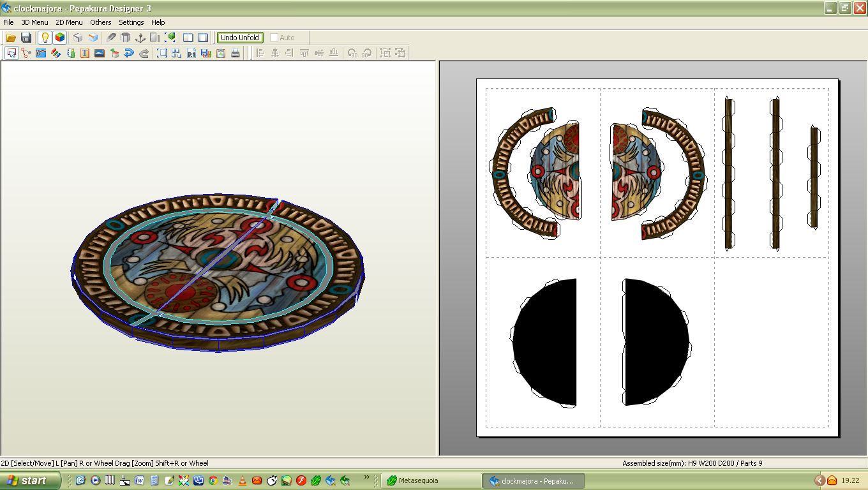Click the light blue cube icon with orange edge

pos(93,38)
